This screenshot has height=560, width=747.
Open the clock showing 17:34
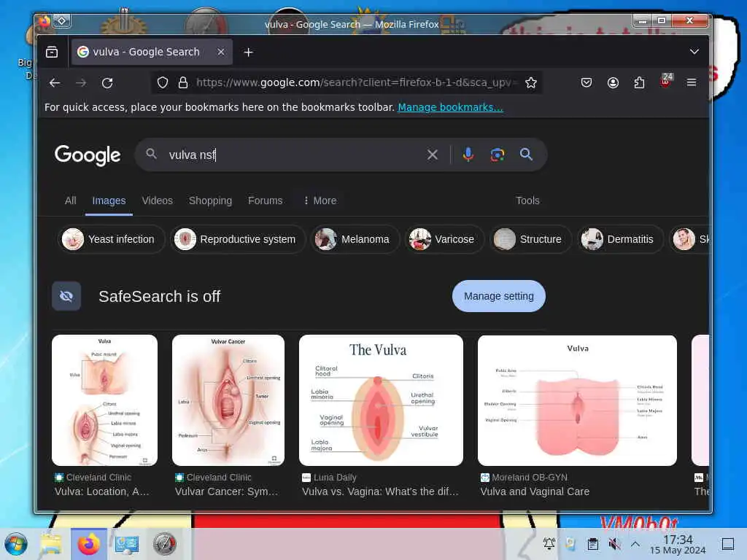click(678, 544)
